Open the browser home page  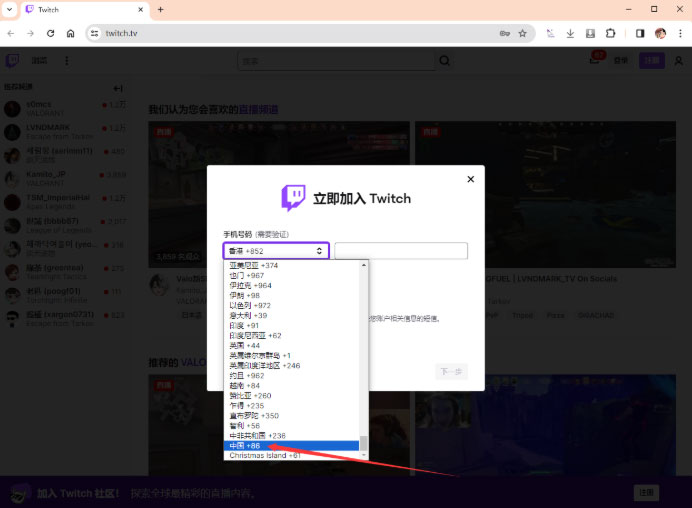(x=71, y=33)
